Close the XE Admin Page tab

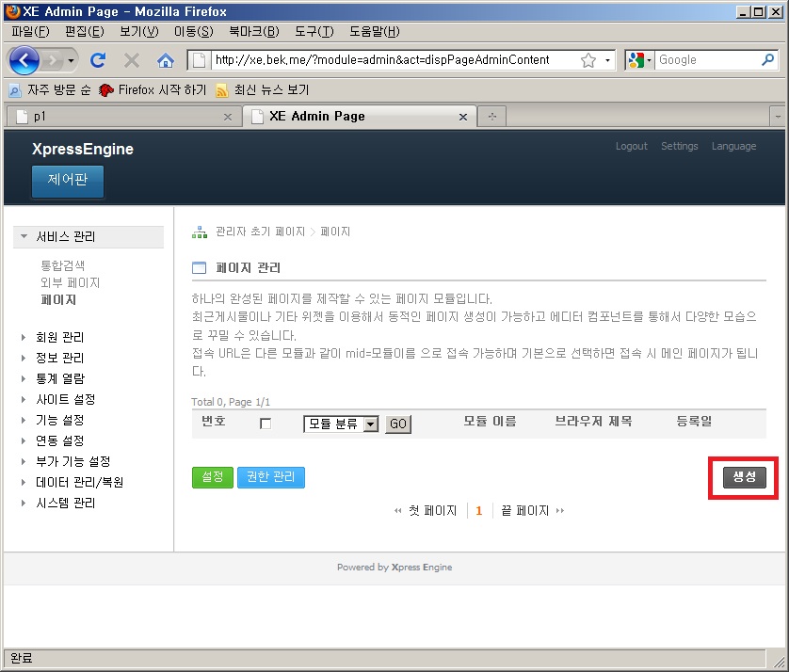click(x=463, y=118)
